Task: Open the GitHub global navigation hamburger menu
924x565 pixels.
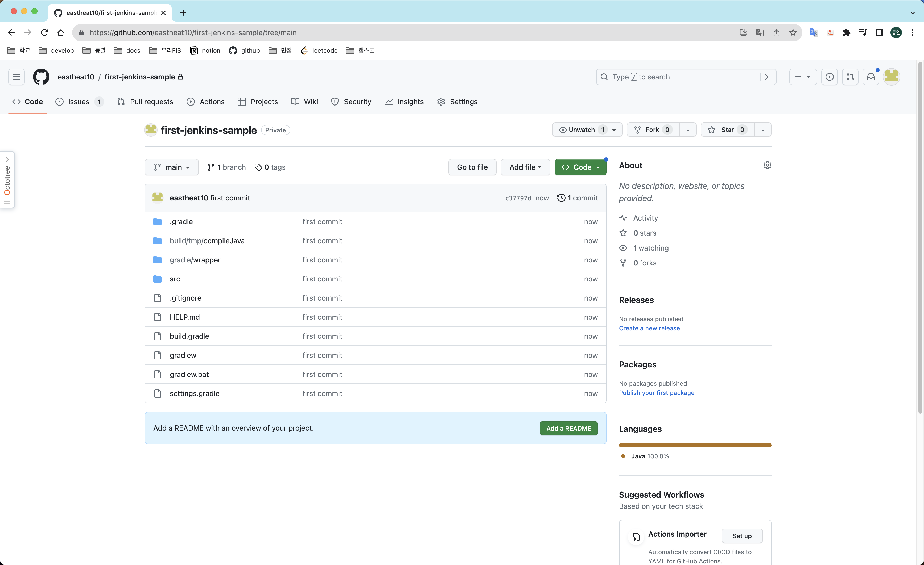Action: click(16, 77)
